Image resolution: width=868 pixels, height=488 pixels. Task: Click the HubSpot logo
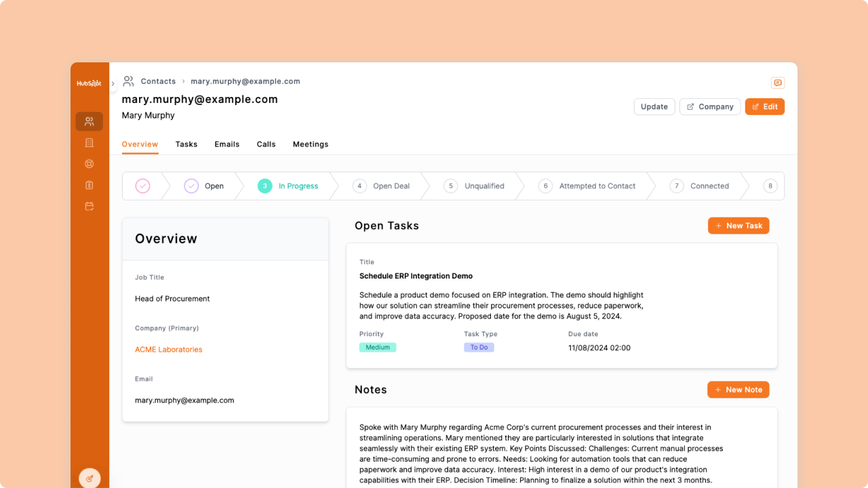click(89, 83)
